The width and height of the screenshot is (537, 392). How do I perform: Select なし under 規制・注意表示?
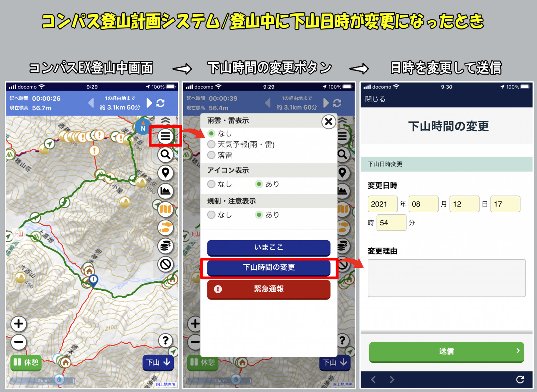pos(211,214)
